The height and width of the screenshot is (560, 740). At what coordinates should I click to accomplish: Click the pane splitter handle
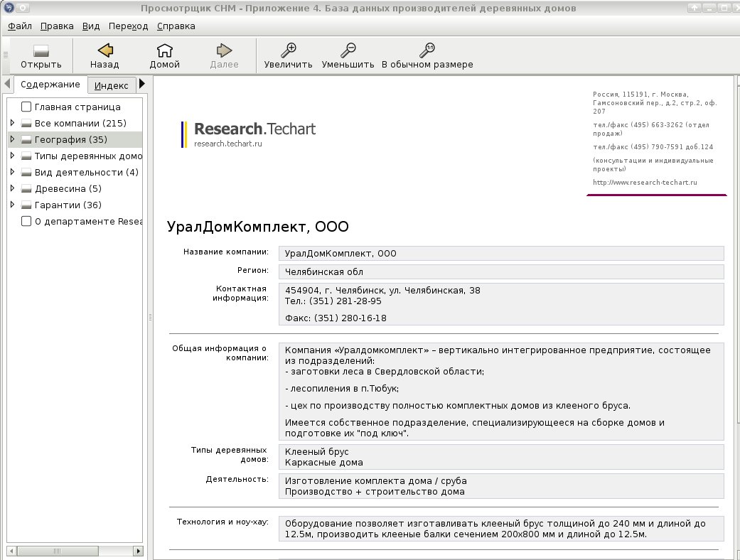(150, 318)
